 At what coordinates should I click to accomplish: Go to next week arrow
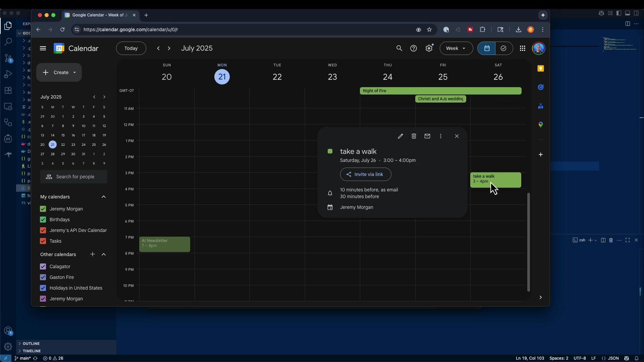click(x=169, y=48)
